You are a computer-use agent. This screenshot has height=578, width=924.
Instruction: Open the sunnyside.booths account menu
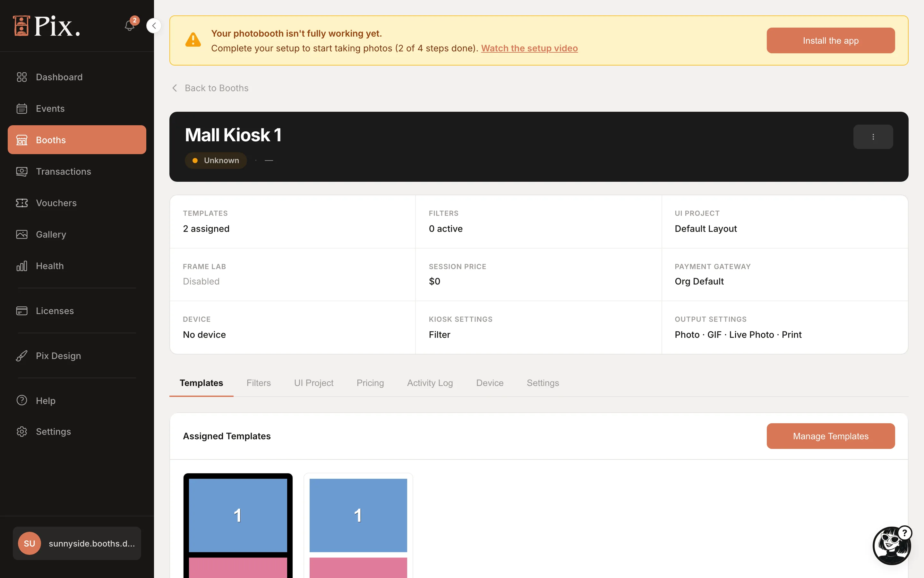click(77, 544)
